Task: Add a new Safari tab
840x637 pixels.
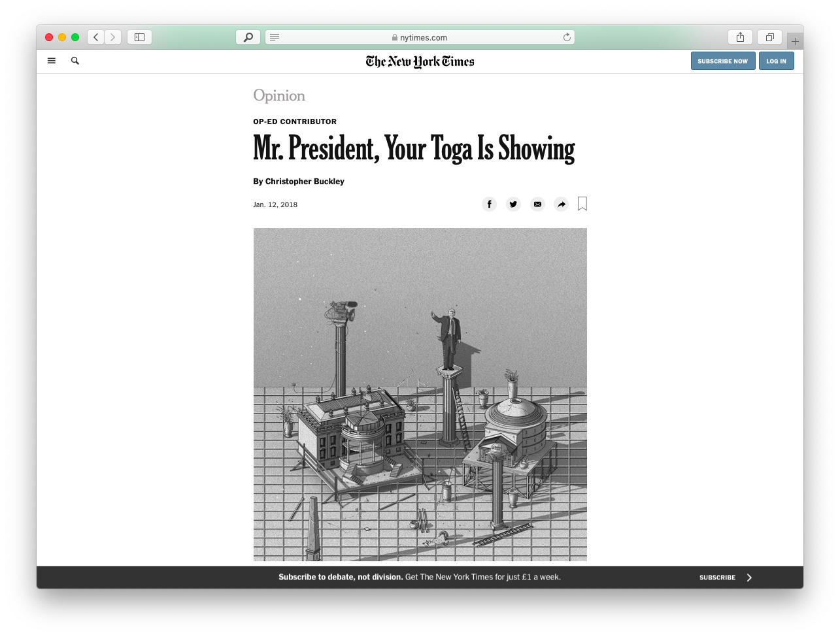Action: [795, 41]
